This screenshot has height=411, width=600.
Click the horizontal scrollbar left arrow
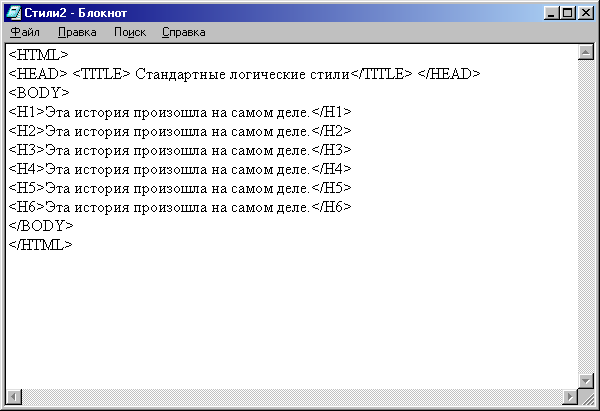14,396
